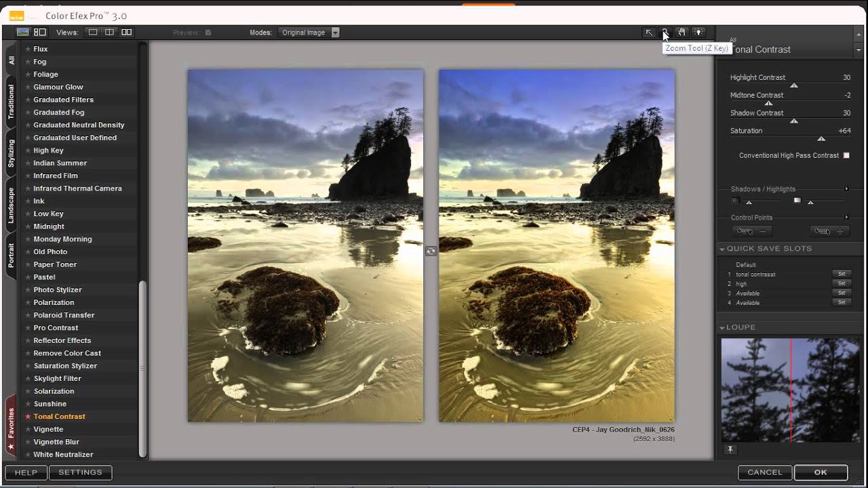Open the Landscape filter tab

tap(11, 205)
